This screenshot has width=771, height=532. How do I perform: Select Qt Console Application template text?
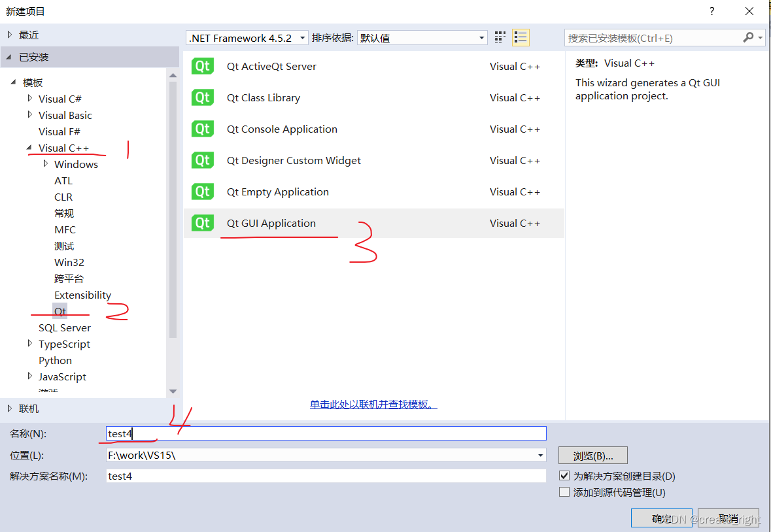point(283,129)
